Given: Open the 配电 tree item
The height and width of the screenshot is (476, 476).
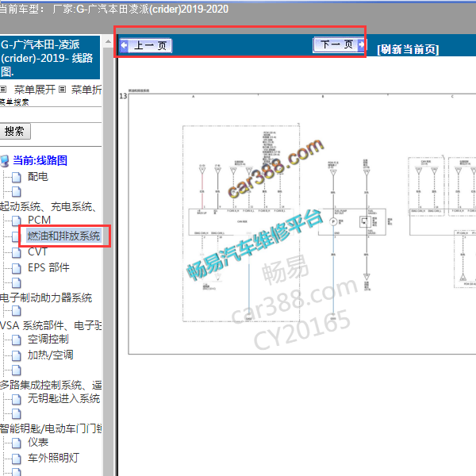Looking at the screenshot, I should point(37,176).
